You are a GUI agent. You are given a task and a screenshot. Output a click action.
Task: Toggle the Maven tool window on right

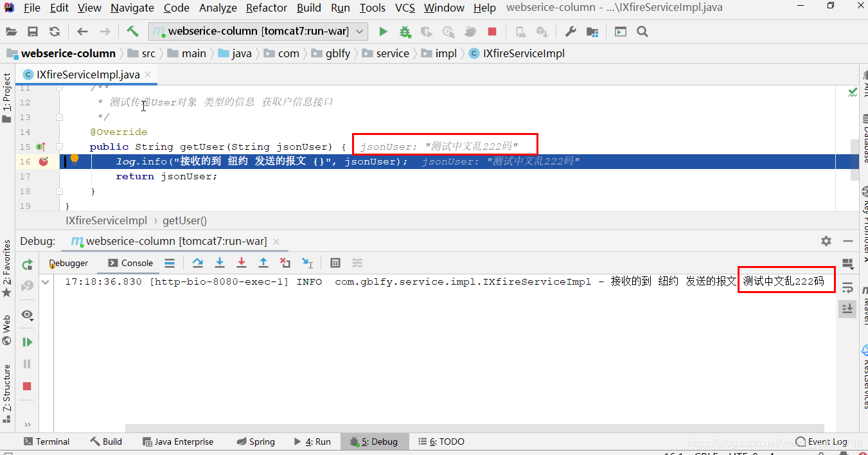pyautogui.click(x=864, y=306)
